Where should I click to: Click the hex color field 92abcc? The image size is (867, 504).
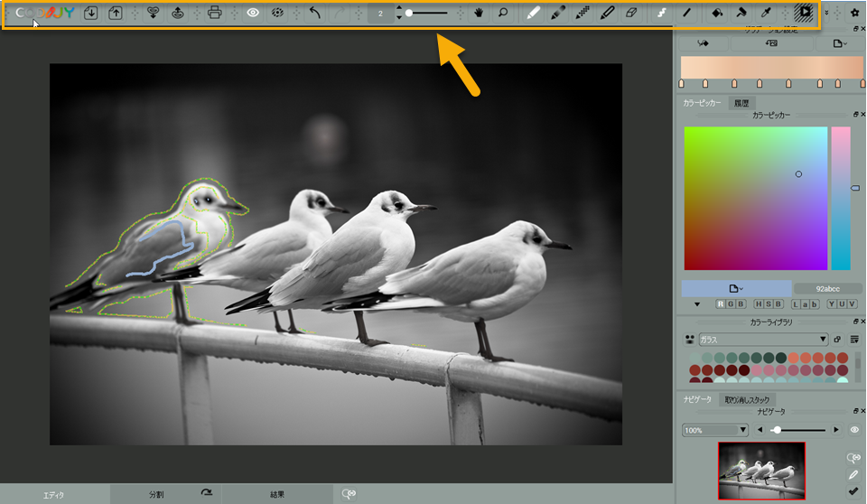click(828, 289)
